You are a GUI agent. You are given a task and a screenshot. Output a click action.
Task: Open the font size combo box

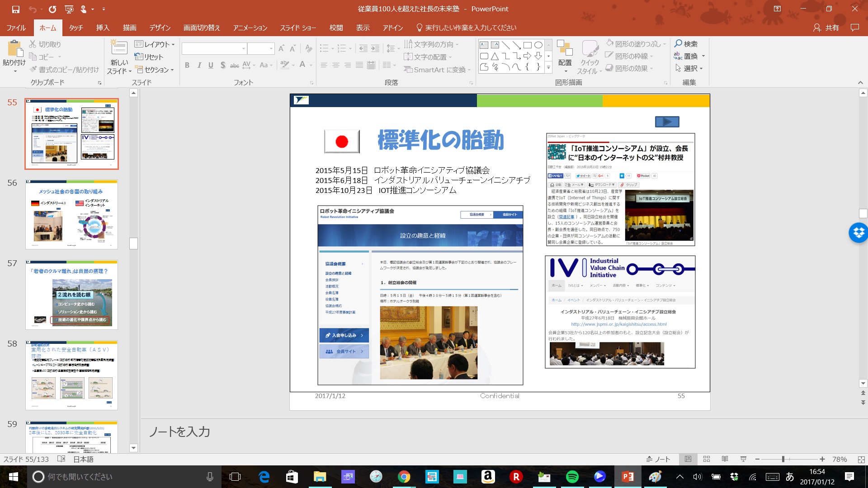(261, 48)
